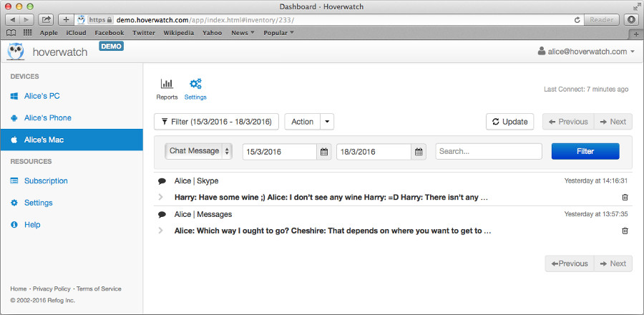Open the Action dropdown arrow

click(327, 122)
